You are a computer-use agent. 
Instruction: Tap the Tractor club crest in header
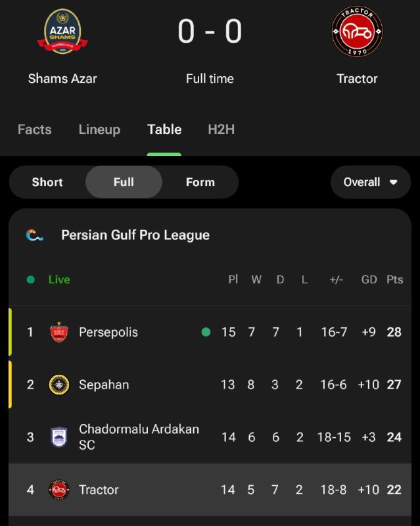point(357,31)
